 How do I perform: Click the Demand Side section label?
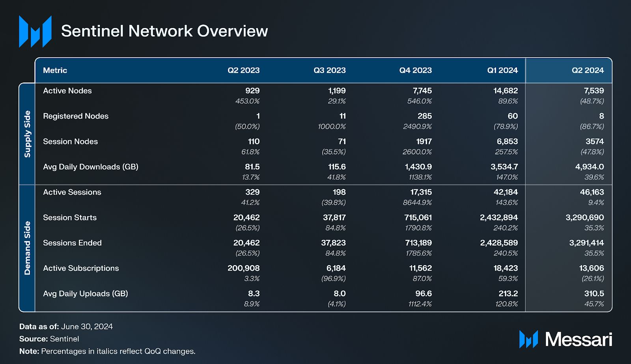tap(27, 248)
